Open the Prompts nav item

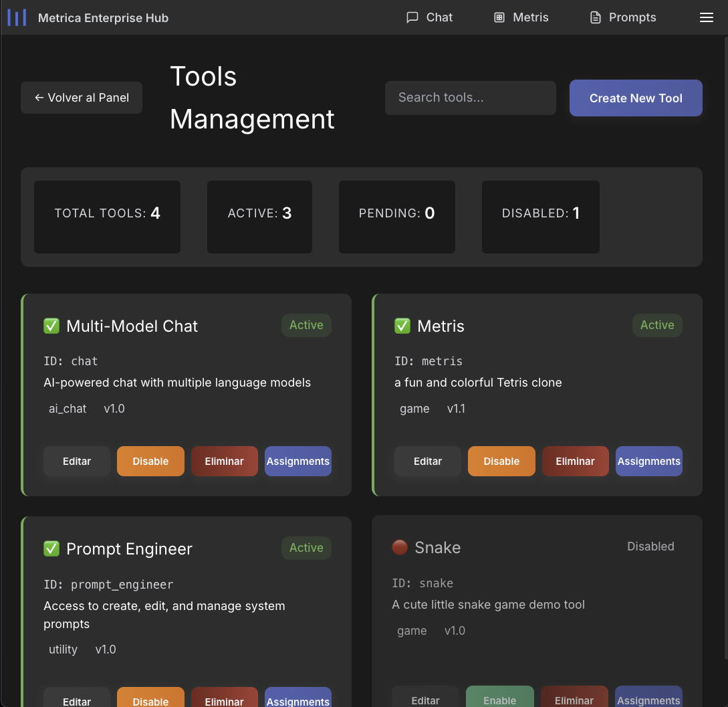(x=623, y=17)
